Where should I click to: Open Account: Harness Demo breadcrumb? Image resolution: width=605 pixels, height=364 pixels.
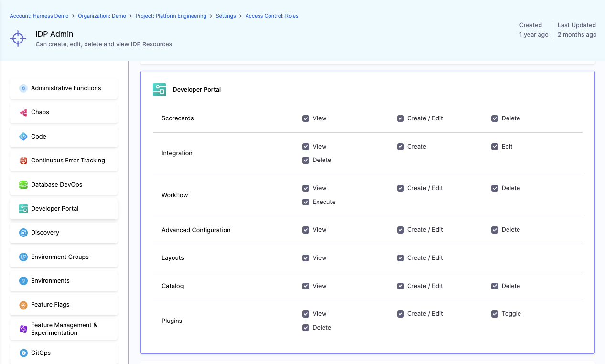[x=39, y=16]
